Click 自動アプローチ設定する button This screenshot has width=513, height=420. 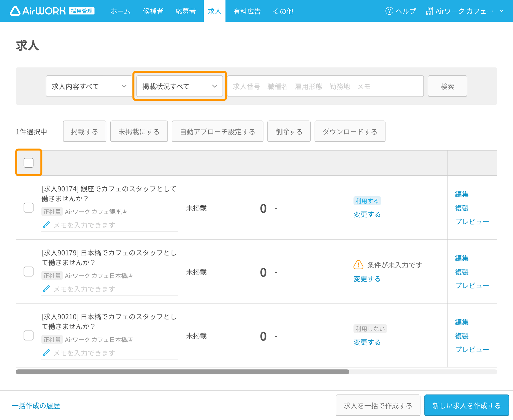(x=217, y=131)
